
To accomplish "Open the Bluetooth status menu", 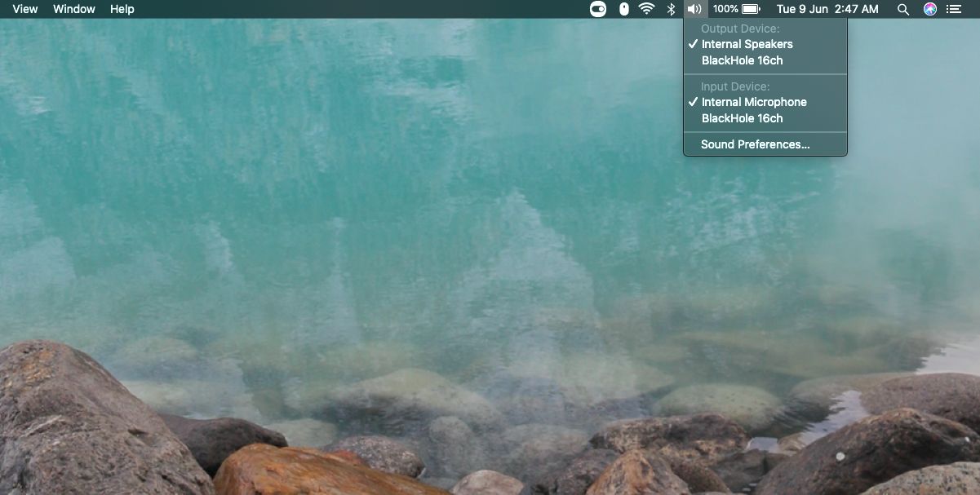I will point(671,9).
